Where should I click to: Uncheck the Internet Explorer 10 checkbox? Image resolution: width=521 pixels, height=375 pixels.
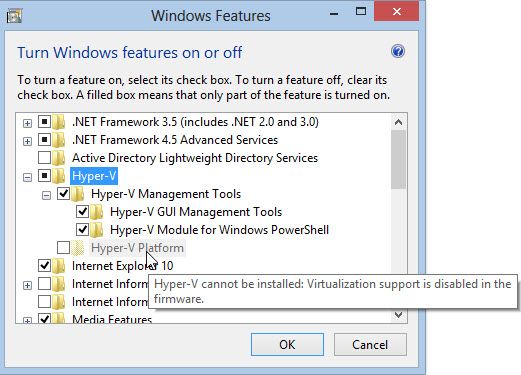[44, 265]
